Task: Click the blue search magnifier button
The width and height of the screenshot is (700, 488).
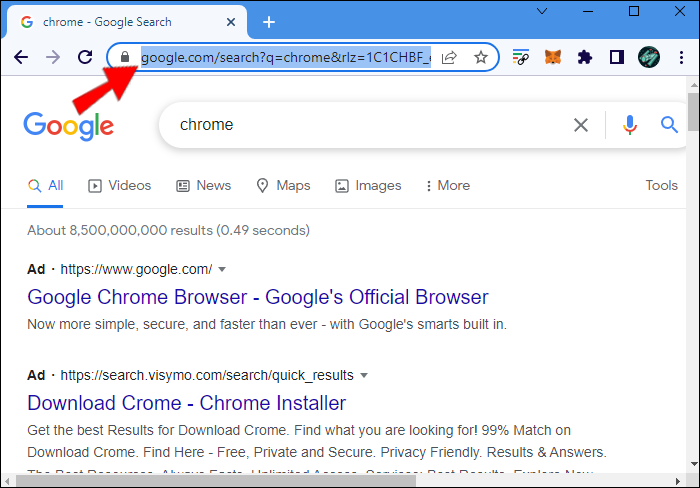Action: tap(669, 125)
